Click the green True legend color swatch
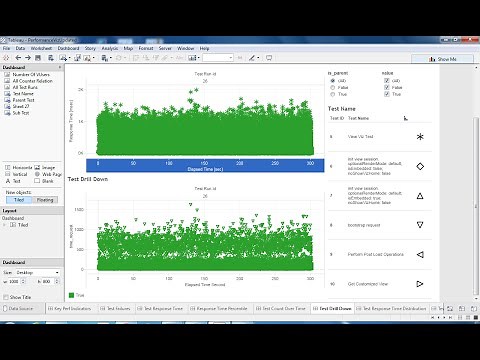The width and height of the screenshot is (480, 360). tap(71, 295)
